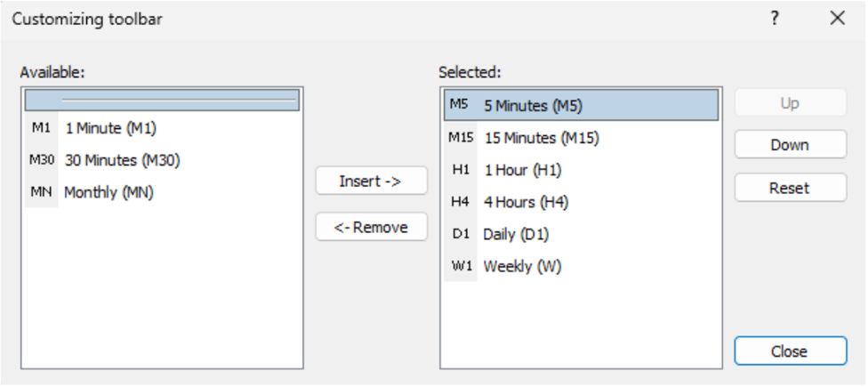Image resolution: width=868 pixels, height=387 pixels.
Task: Select the M1 timeframe icon
Action: 42,128
